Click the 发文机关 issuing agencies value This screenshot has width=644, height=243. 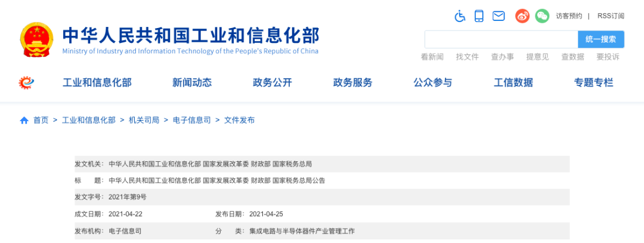tap(210, 164)
